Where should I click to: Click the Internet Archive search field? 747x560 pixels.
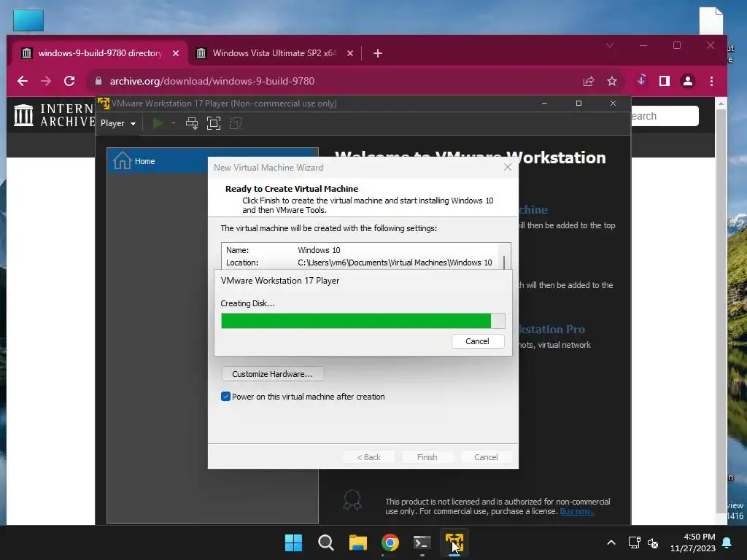pyautogui.click(x=665, y=116)
